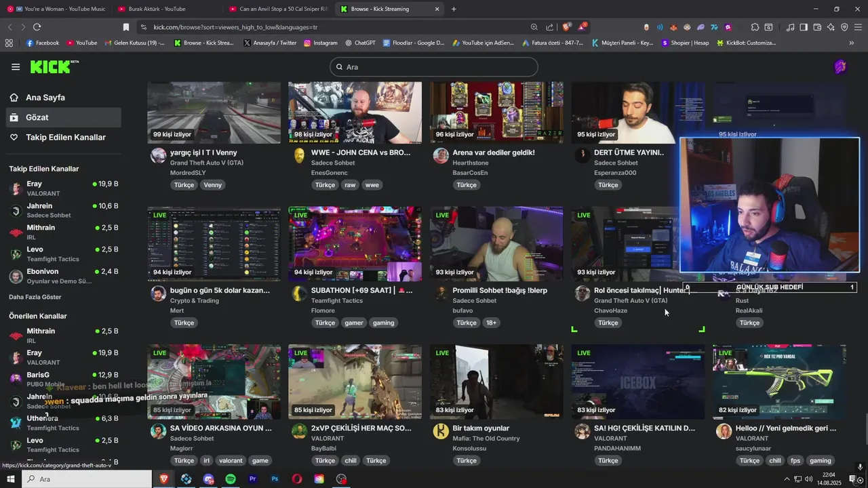Image resolution: width=868 pixels, height=488 pixels.
Task: Click the browser address bar URL
Action: pos(235,27)
